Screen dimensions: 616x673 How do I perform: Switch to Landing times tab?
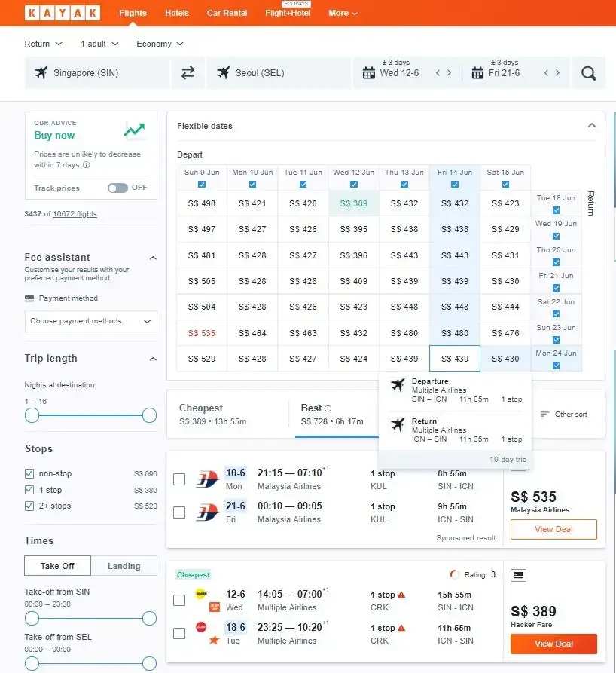pyautogui.click(x=124, y=566)
